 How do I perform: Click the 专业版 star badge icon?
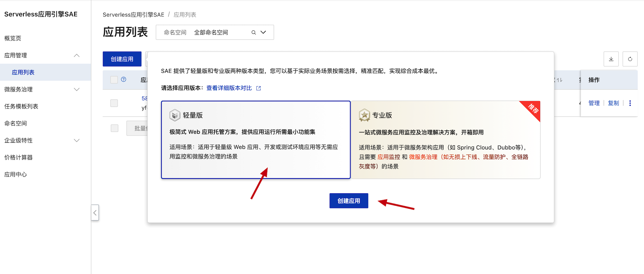coord(364,115)
